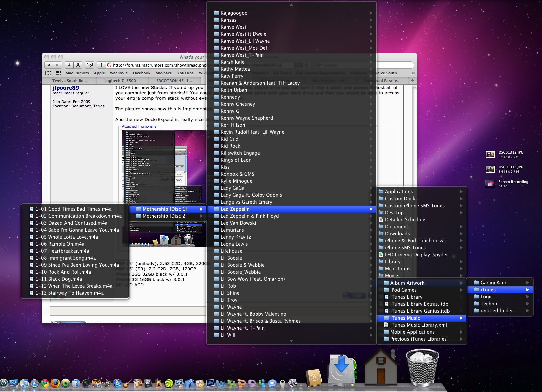Launch iTunes from the Dock

(x=24, y=383)
